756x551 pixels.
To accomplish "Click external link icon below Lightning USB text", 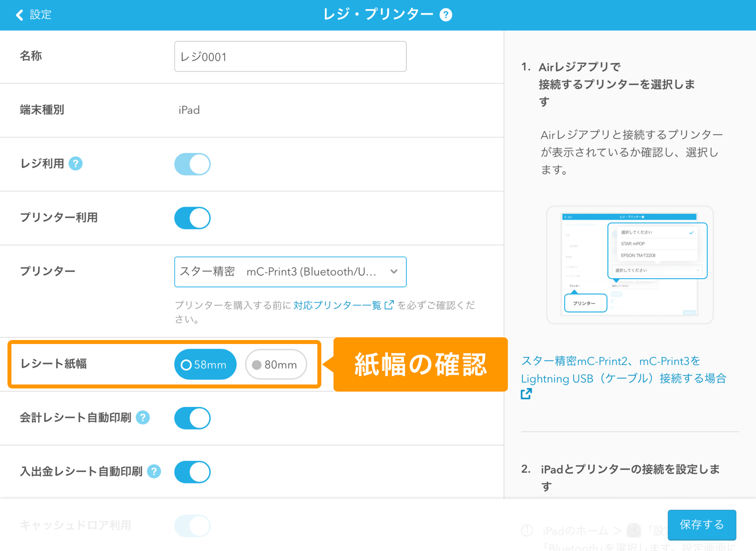I will [x=526, y=394].
